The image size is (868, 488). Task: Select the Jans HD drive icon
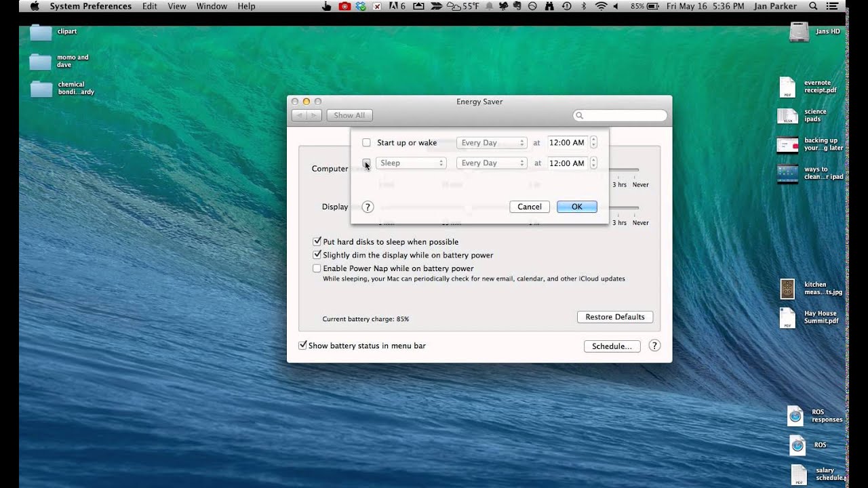tap(800, 32)
